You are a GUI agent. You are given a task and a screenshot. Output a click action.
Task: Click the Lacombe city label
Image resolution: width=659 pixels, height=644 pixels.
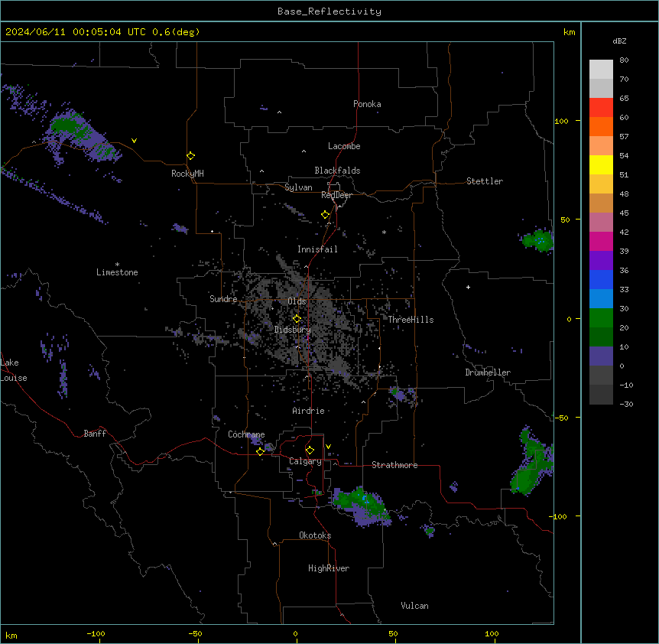coord(344,146)
